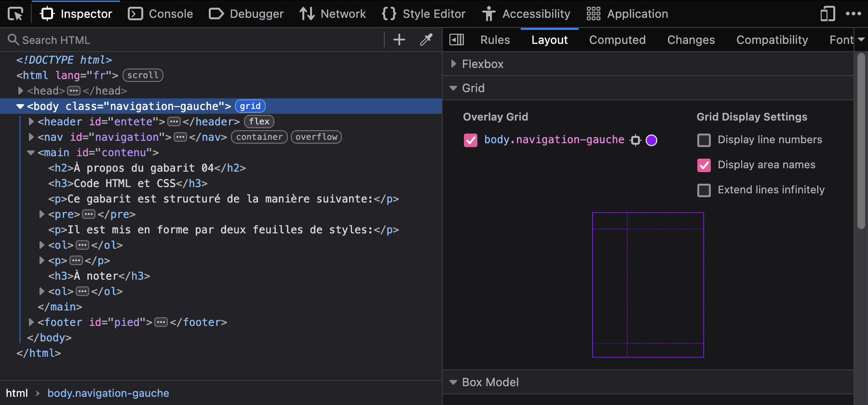Select the h3 'À noter' node

pyautogui.click(x=99, y=276)
